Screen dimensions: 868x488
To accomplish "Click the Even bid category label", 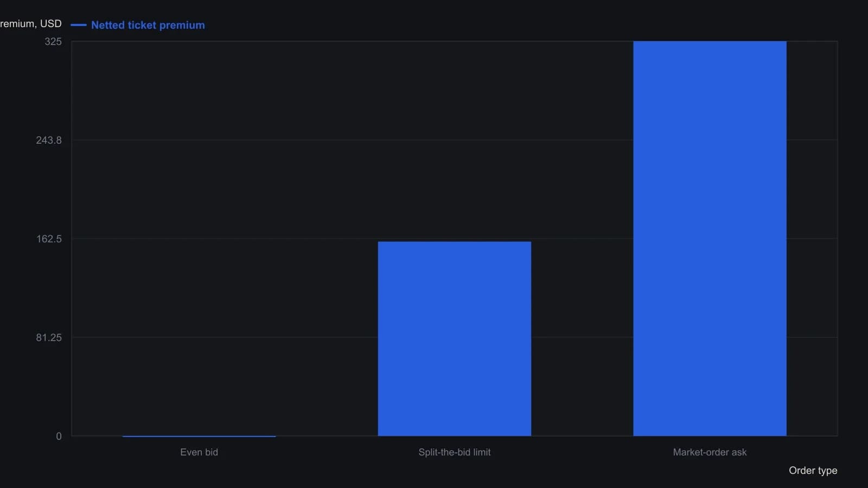I will (199, 452).
